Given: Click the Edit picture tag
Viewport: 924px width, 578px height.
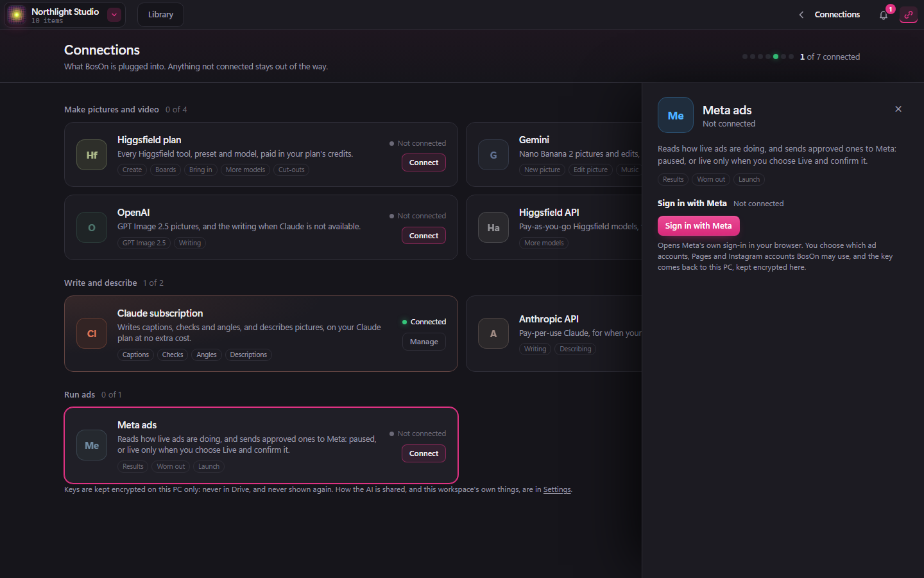Looking at the screenshot, I should click(x=590, y=170).
